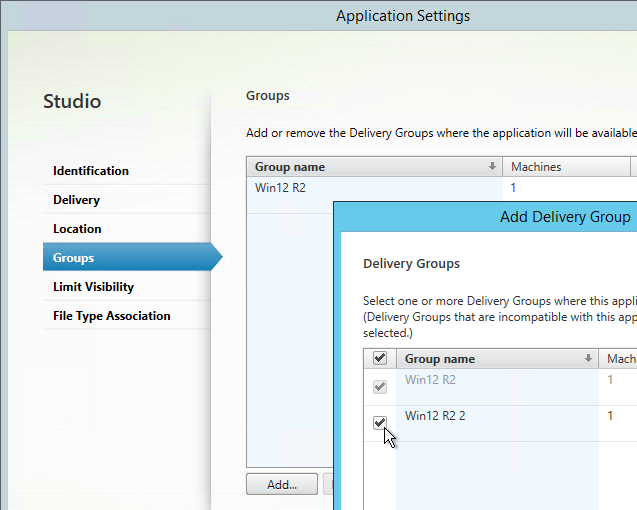Open the Identification section
The width and height of the screenshot is (637, 510).
[91, 171]
